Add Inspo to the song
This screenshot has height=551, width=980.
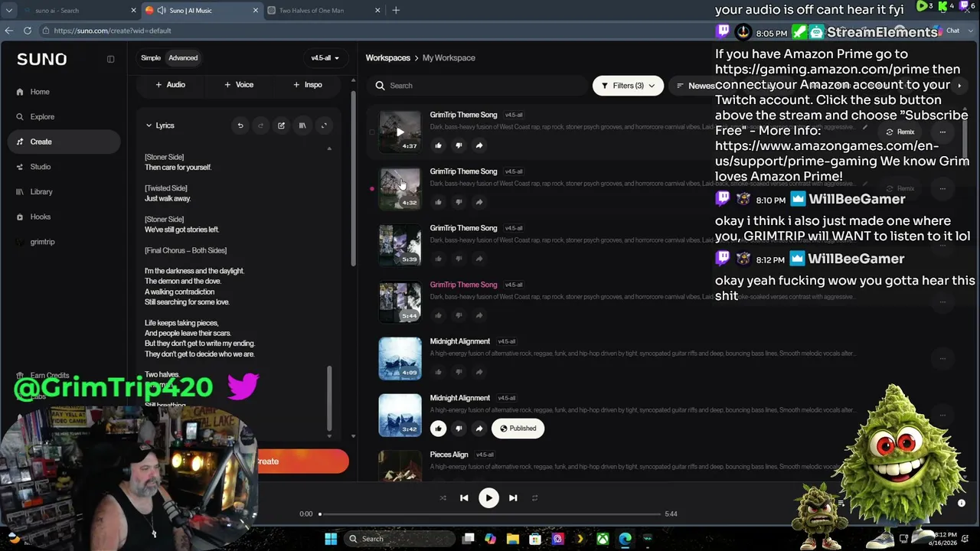[x=308, y=85]
